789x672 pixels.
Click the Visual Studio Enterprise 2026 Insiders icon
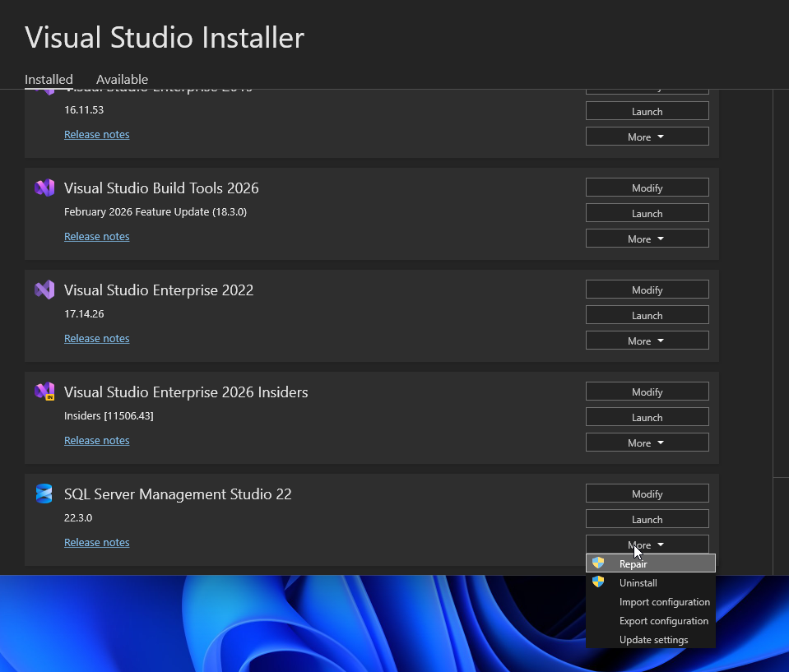tap(44, 392)
